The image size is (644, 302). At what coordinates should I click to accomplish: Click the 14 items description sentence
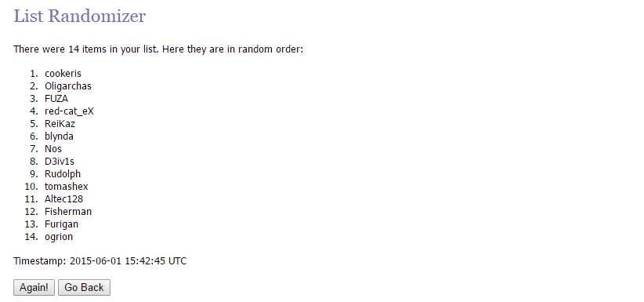click(158, 49)
